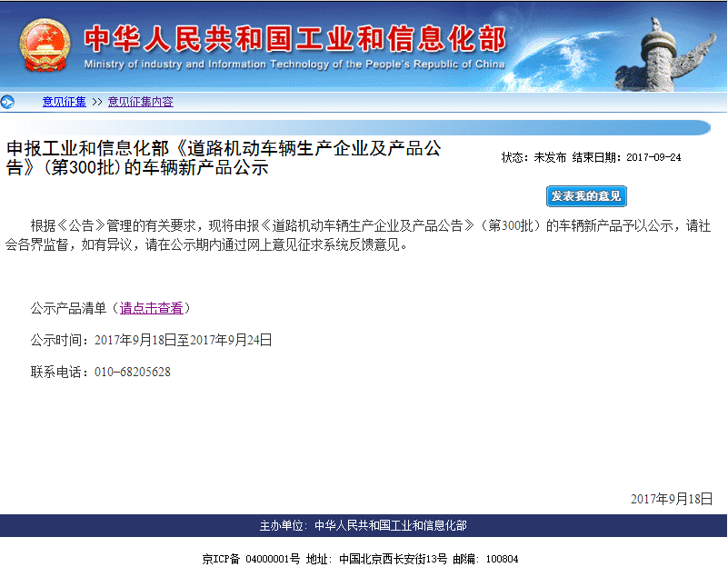Select the 结束日期 2017-09-24 text
Viewport: 728px width, 567px height.
(627, 156)
